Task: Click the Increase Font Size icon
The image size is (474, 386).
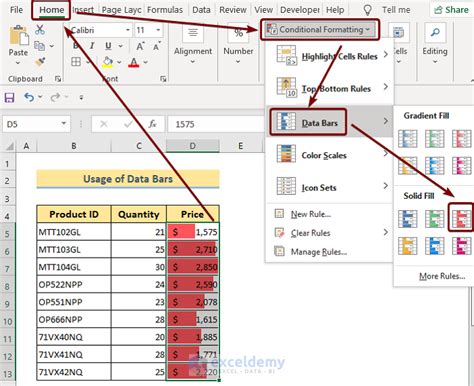Action: [x=140, y=46]
